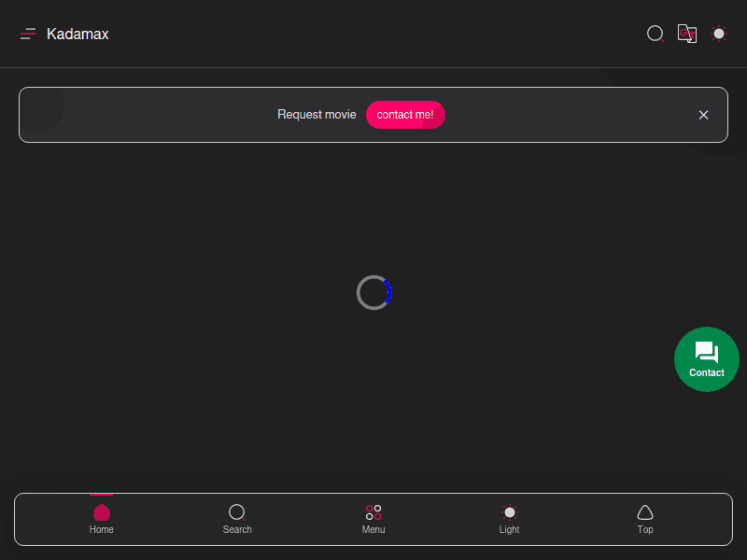This screenshot has width=747, height=560.
Task: Click the loading spinner in the center
Action: (373, 293)
